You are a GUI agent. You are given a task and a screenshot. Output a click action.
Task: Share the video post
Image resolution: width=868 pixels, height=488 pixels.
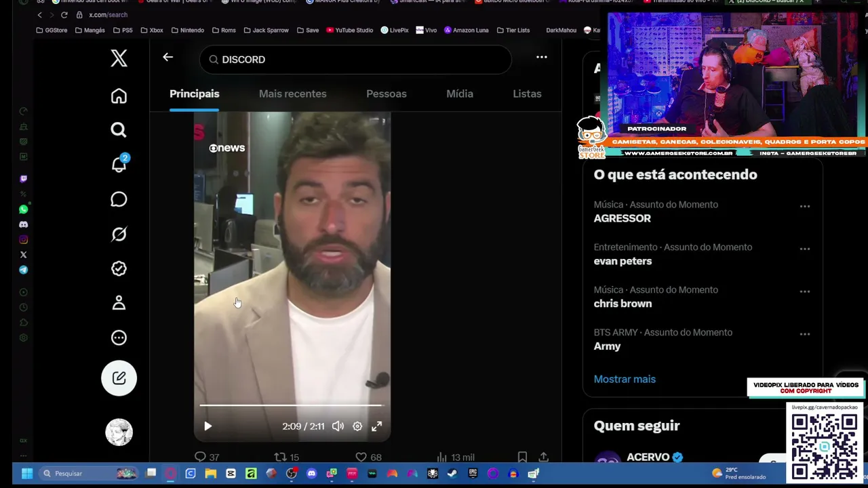click(543, 457)
